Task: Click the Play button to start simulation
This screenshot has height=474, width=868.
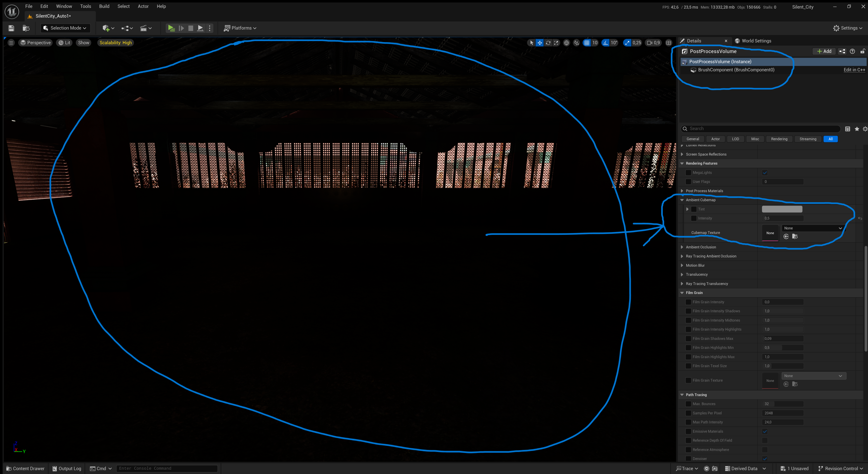Action: coord(171,28)
